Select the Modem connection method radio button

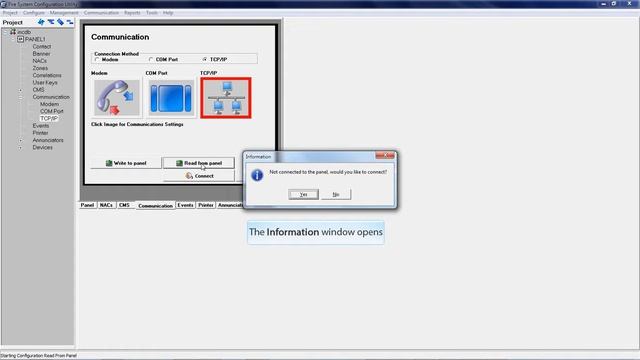[x=97, y=60]
